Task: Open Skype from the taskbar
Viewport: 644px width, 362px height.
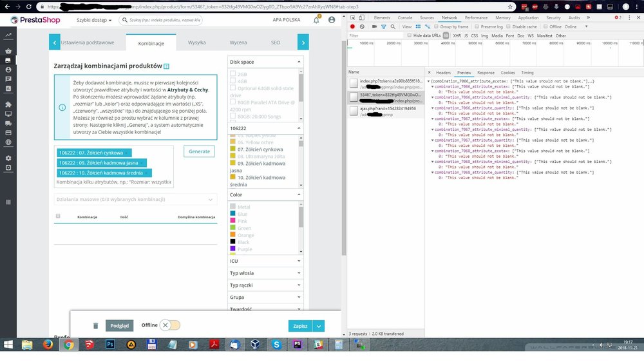Action: 276,345
